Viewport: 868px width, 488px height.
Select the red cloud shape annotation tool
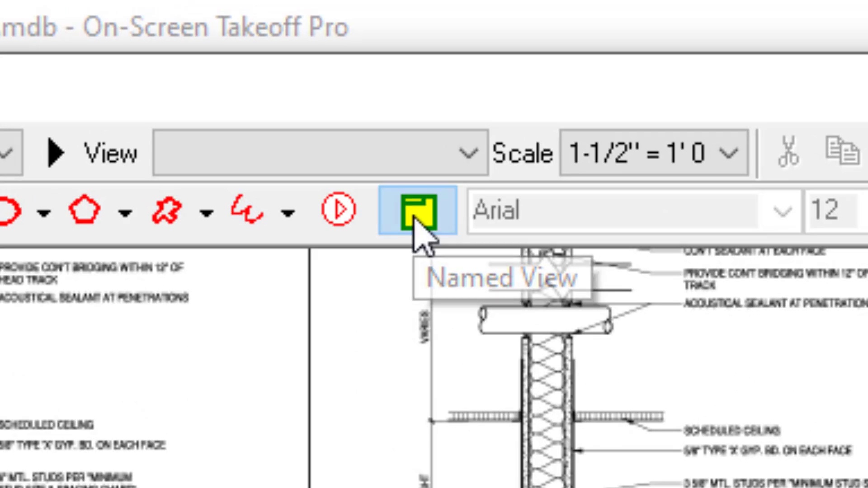pos(166,211)
